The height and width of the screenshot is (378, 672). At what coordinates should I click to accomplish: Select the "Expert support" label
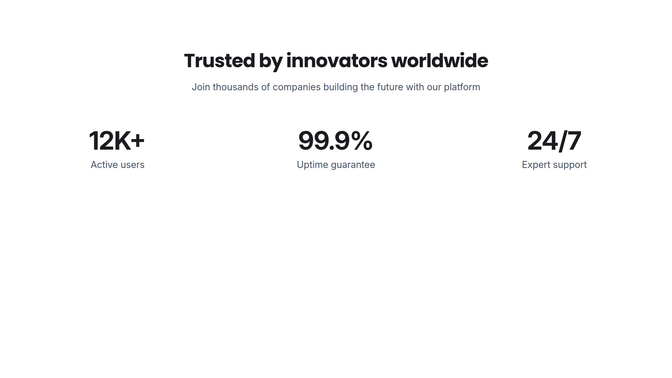(x=554, y=165)
